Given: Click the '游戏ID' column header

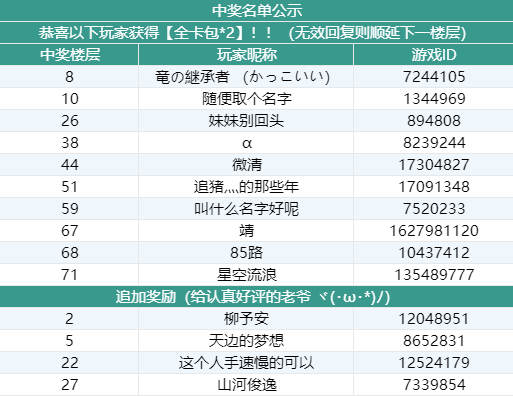Looking at the screenshot, I should (x=433, y=55).
